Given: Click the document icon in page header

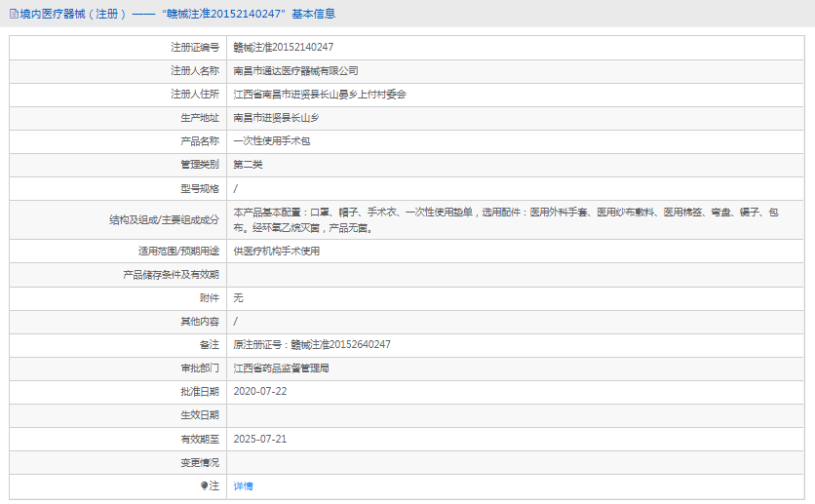Looking at the screenshot, I should pyautogui.click(x=14, y=14).
